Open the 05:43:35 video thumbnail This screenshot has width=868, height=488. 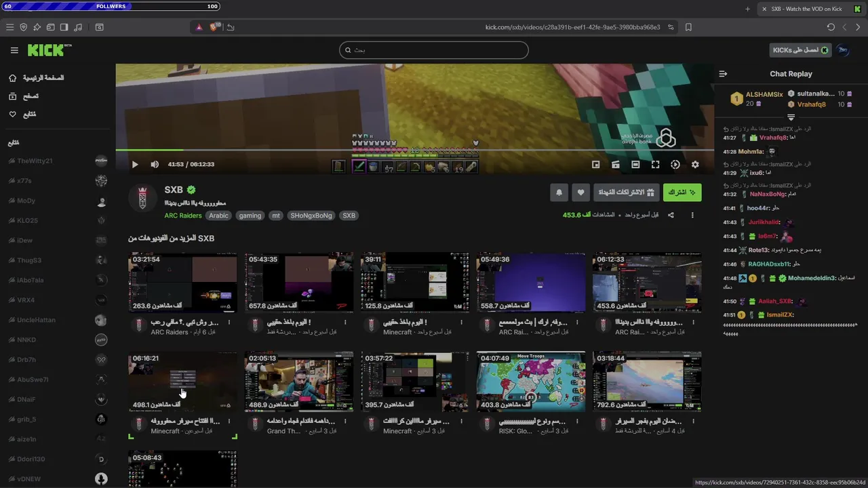point(298,282)
